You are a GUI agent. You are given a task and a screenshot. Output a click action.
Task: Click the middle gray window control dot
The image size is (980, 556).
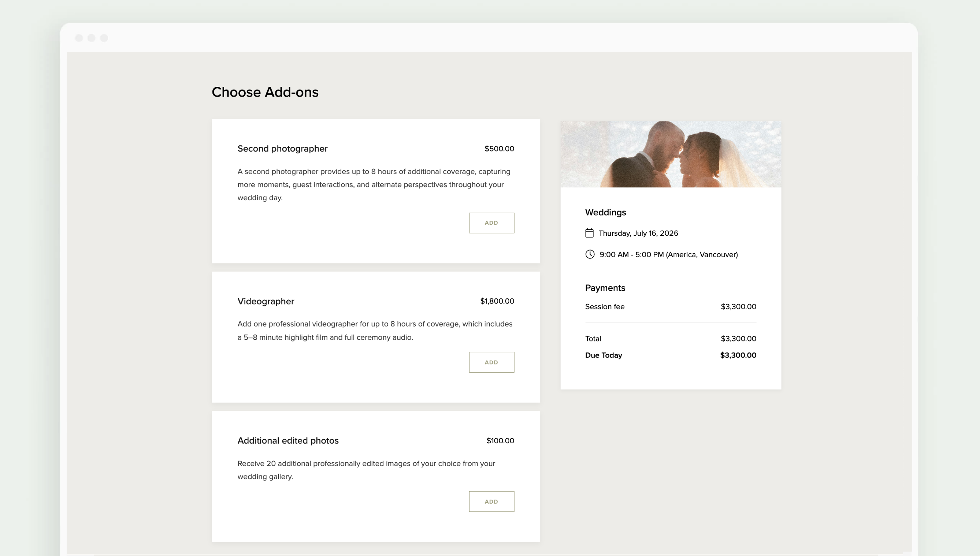(91, 38)
